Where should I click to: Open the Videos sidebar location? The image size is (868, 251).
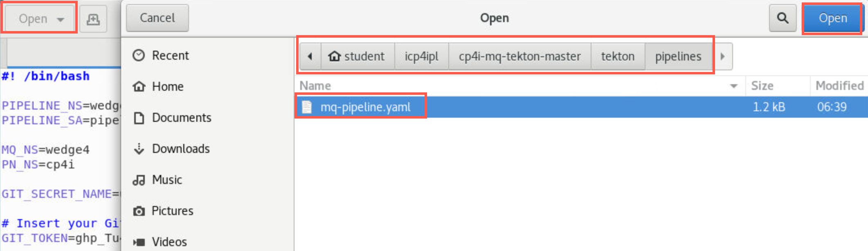160,242
